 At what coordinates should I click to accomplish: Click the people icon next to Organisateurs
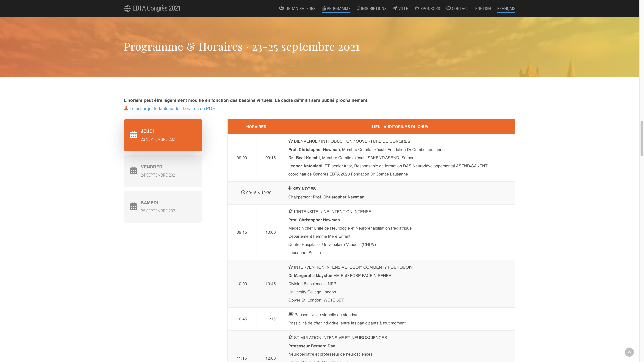point(281,8)
